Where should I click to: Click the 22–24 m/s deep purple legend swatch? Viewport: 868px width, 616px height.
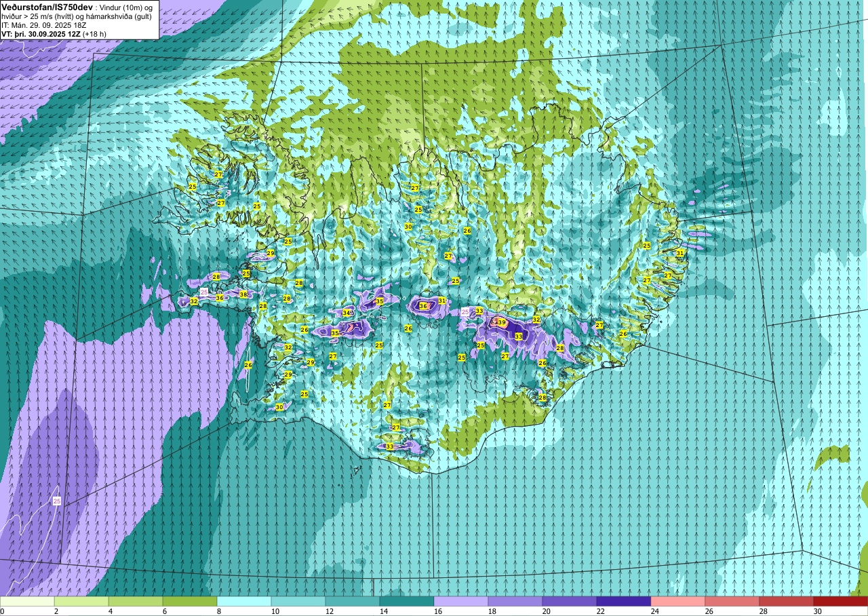coord(624,601)
